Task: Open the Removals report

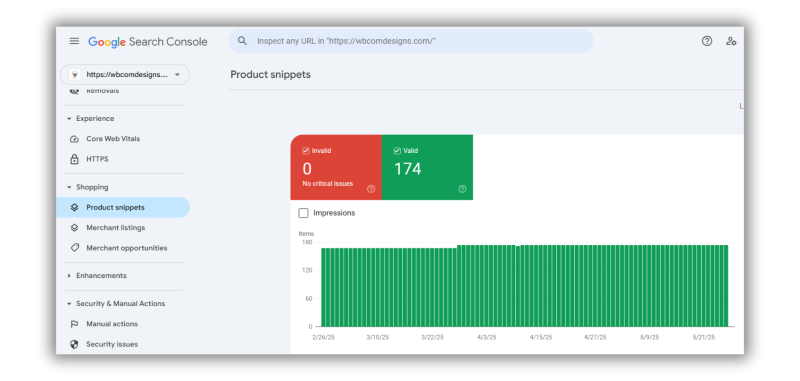Action: coord(102,91)
